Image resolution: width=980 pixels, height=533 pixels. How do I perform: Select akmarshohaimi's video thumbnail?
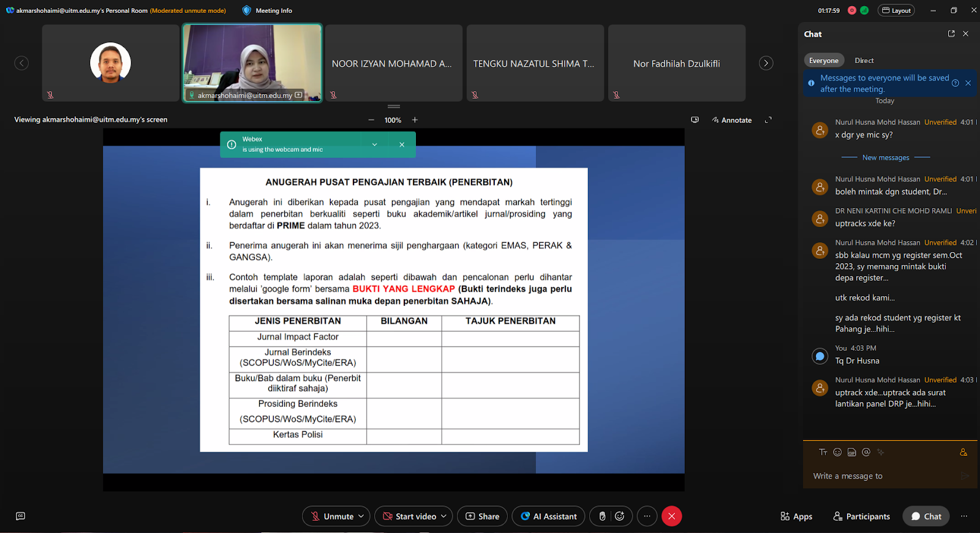pyautogui.click(x=252, y=62)
